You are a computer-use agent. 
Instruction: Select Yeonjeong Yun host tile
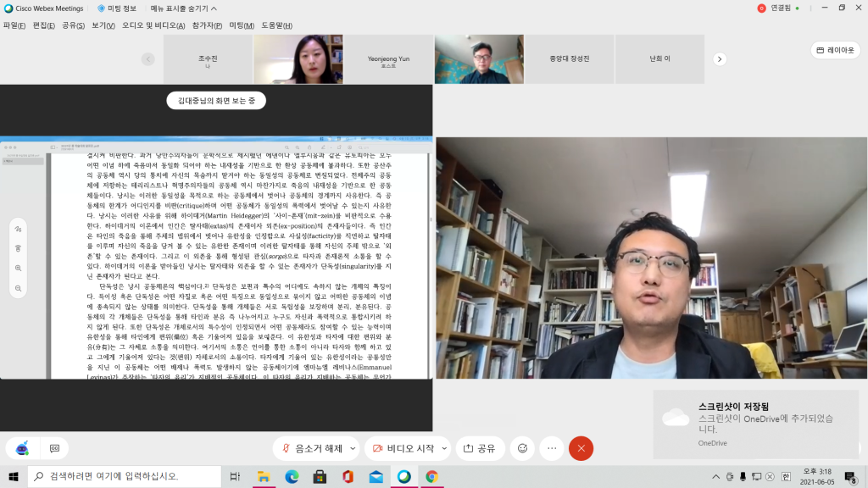(388, 59)
